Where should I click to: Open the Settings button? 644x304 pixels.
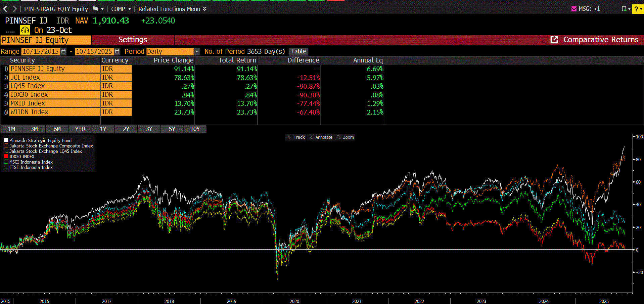[x=133, y=40]
